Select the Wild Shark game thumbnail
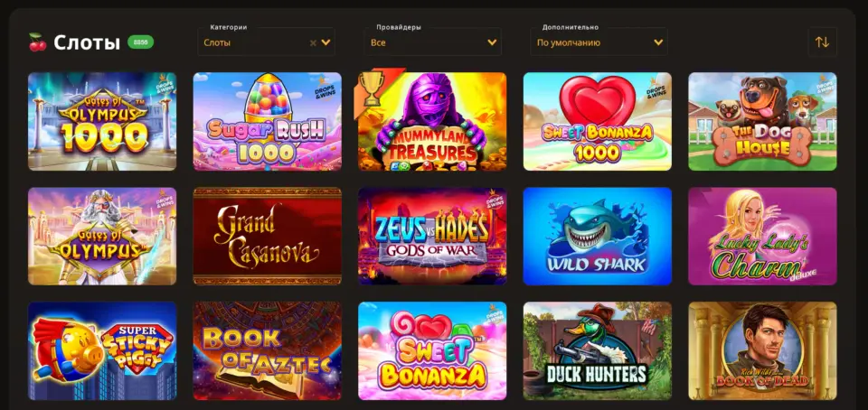The width and height of the screenshot is (868, 410). click(x=598, y=237)
